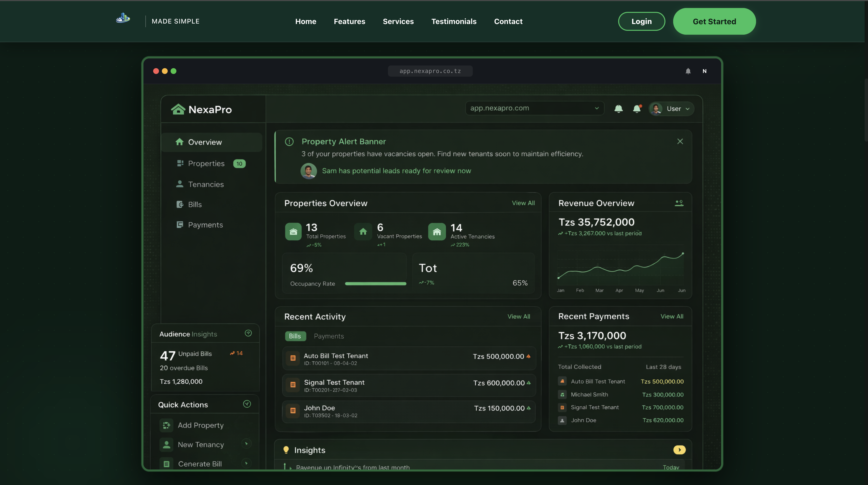The image size is (868, 485).
Task: Click the Revenue Overview people icon
Action: (x=679, y=203)
